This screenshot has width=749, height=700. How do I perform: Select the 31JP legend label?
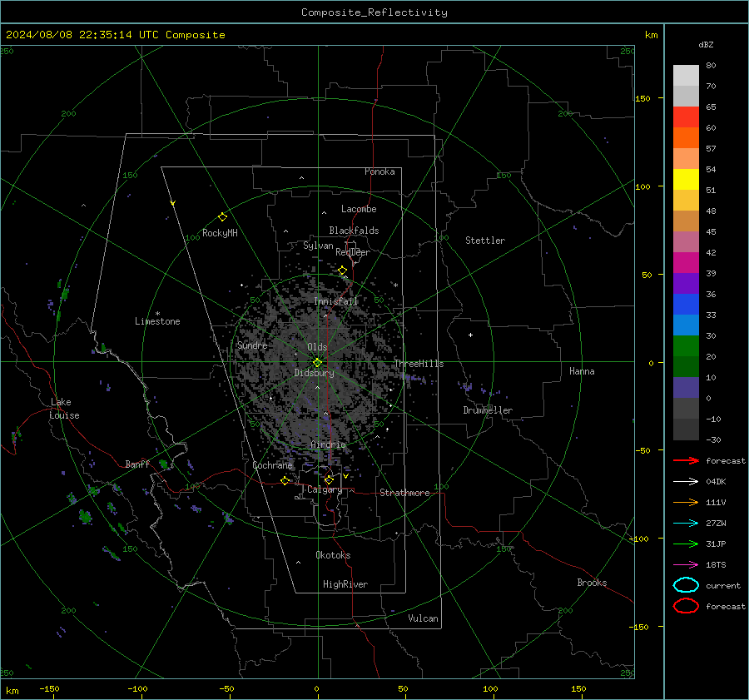point(716,544)
